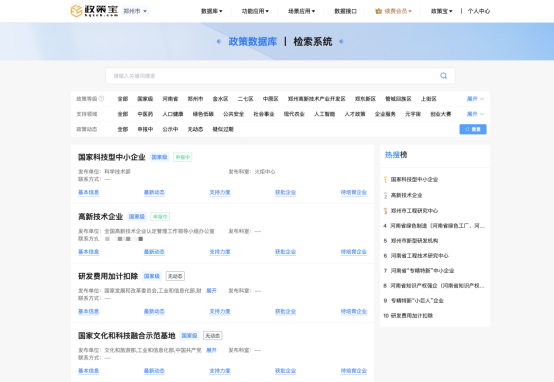Click the crown icon beside 续费会员
This screenshot has height=382, width=554.
[378, 11]
